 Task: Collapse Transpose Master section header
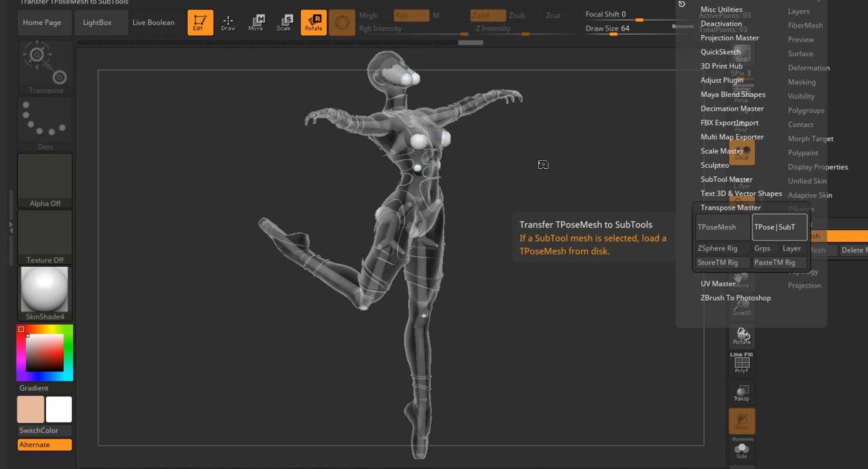click(x=730, y=208)
